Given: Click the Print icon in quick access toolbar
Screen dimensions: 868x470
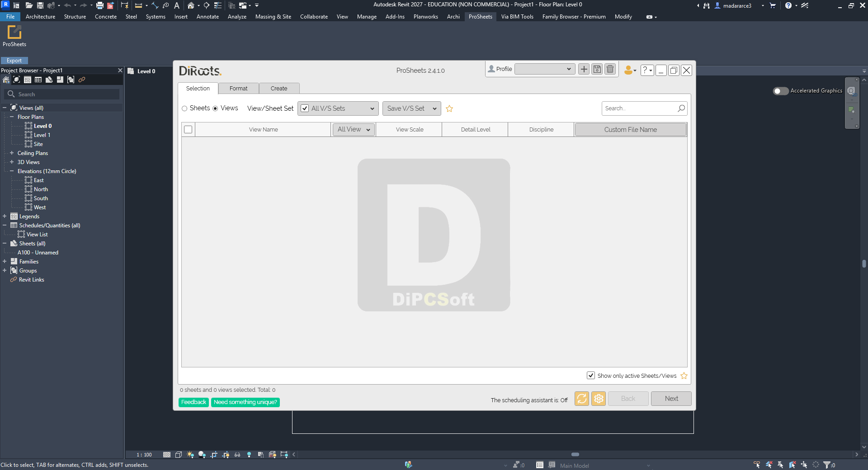Looking at the screenshot, I should [x=100, y=5].
